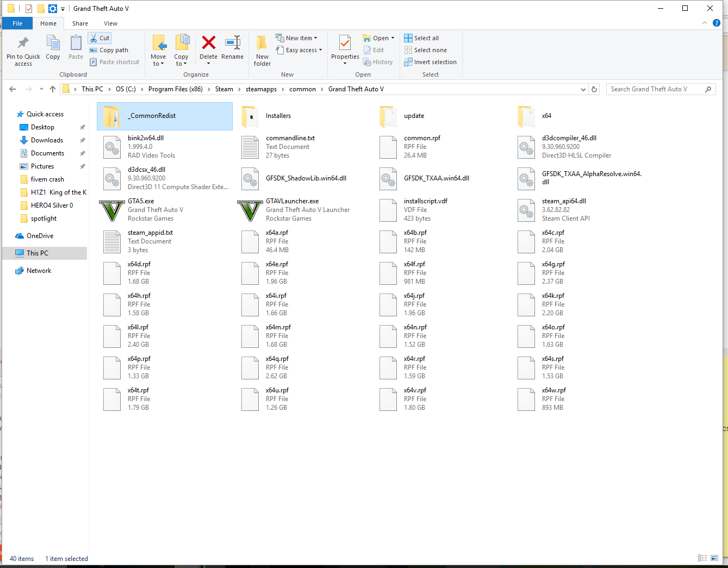Select the steam_api64.dll file
728x568 pixels.
pos(553,210)
